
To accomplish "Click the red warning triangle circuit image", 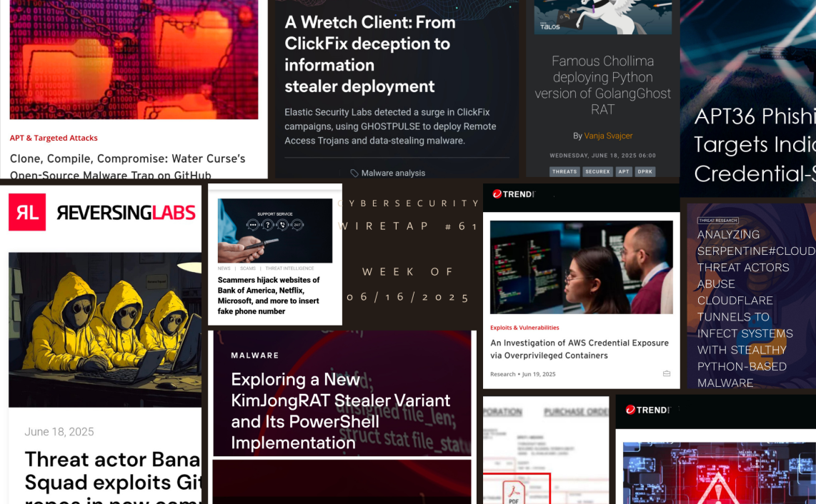I will 720,473.
